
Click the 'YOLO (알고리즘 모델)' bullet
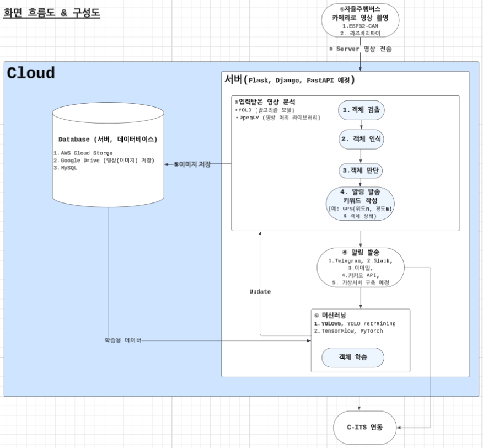[265, 110]
